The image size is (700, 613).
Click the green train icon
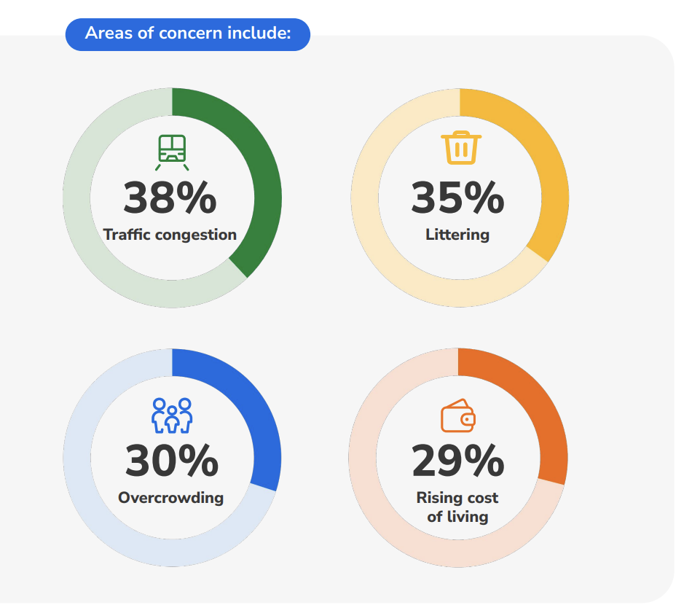point(172,152)
